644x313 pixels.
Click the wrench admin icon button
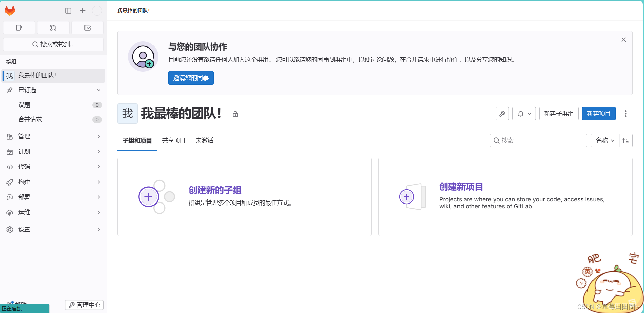tap(502, 114)
